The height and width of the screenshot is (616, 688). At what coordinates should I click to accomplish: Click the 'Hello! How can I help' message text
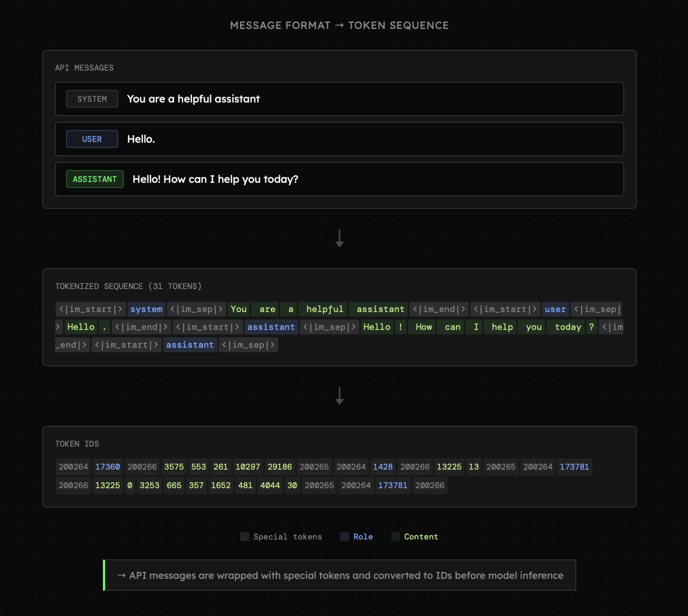click(x=215, y=179)
